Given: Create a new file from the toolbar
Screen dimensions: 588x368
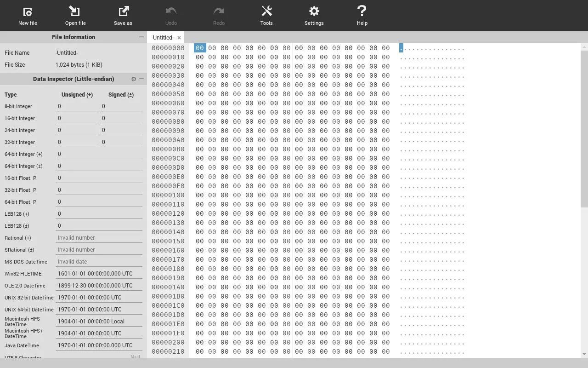Looking at the screenshot, I should click(28, 16).
